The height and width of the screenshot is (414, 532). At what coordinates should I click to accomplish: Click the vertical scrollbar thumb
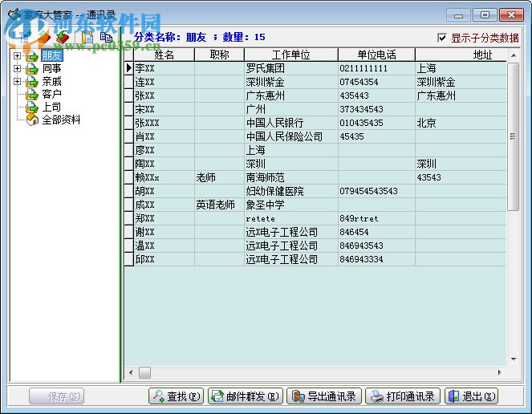[x=514, y=136]
